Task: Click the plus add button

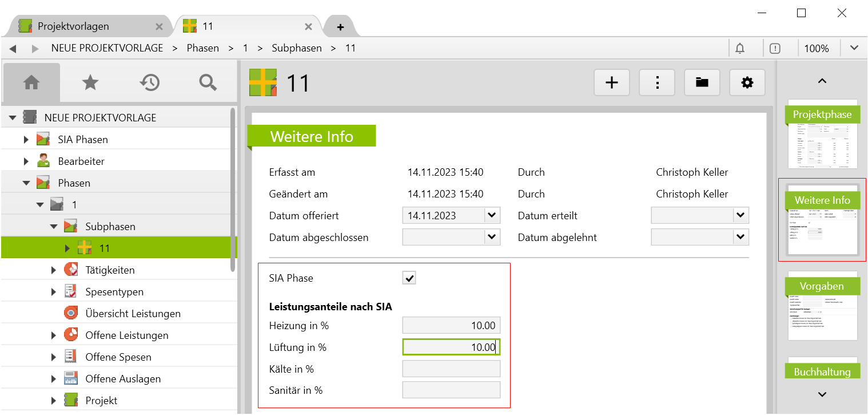Action: pyautogui.click(x=611, y=82)
